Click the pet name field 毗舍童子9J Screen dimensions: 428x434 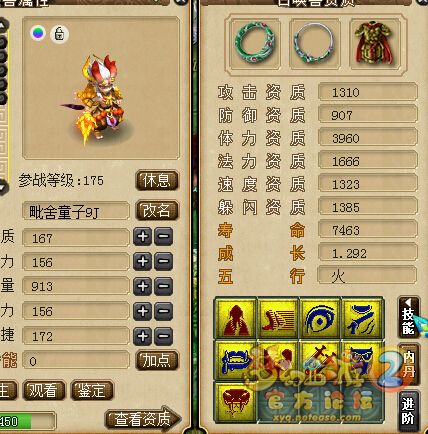click(x=76, y=211)
